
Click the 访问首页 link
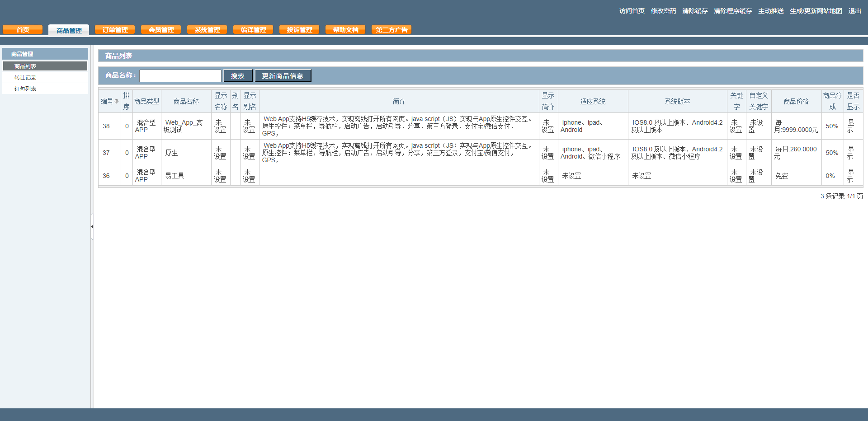(x=632, y=11)
